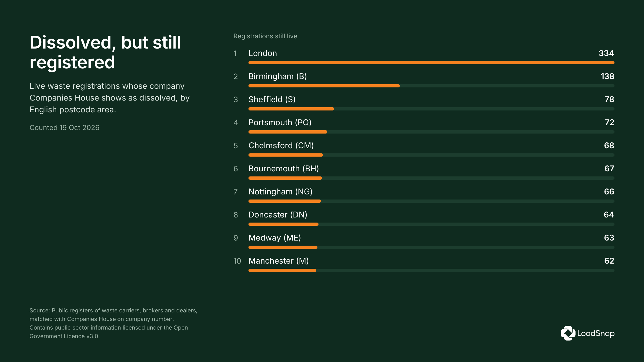Image resolution: width=644 pixels, height=362 pixels.
Task: Click the Bournemouth (BH) label
Action: [x=284, y=169]
